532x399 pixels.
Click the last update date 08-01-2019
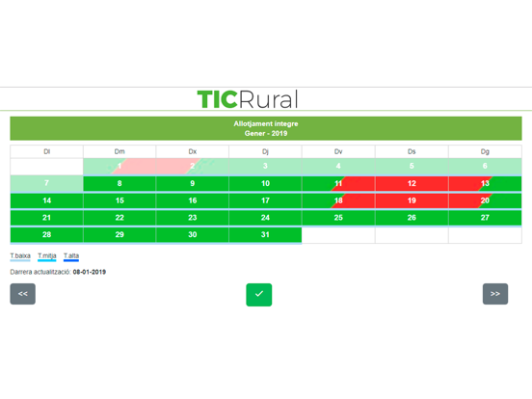point(90,272)
